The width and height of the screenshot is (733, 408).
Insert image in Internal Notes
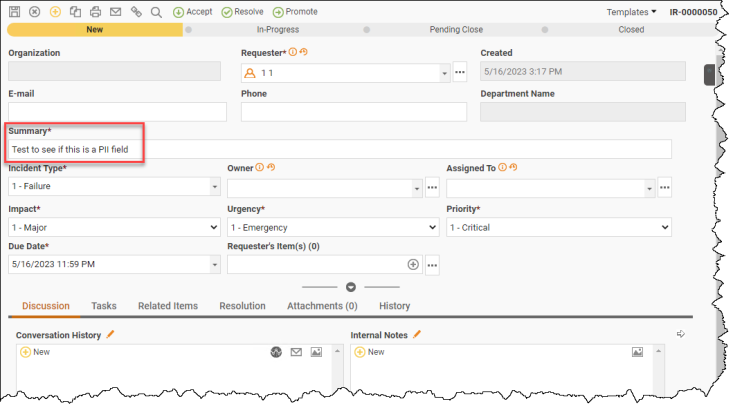click(x=637, y=352)
